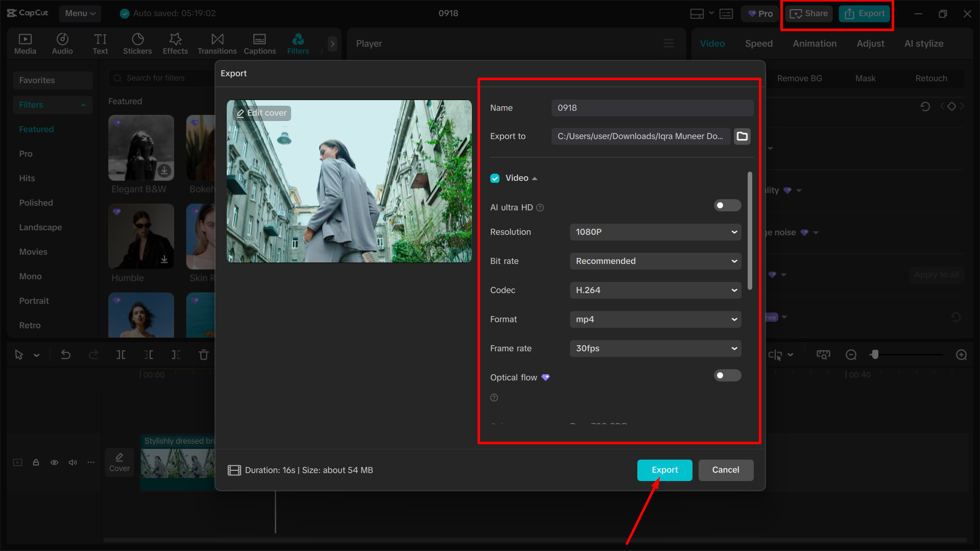Select the Stickers panel icon
The width and height of the screenshot is (980, 551).
(x=137, y=43)
